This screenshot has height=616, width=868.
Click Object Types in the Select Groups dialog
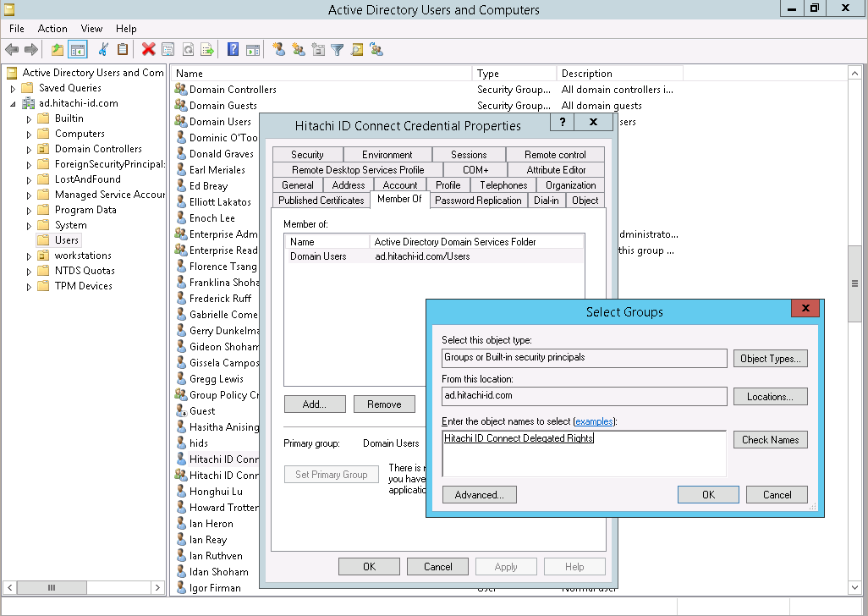[770, 358]
